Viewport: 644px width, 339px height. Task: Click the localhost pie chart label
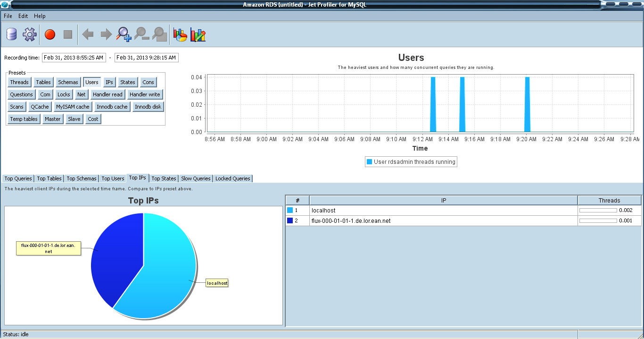click(217, 283)
